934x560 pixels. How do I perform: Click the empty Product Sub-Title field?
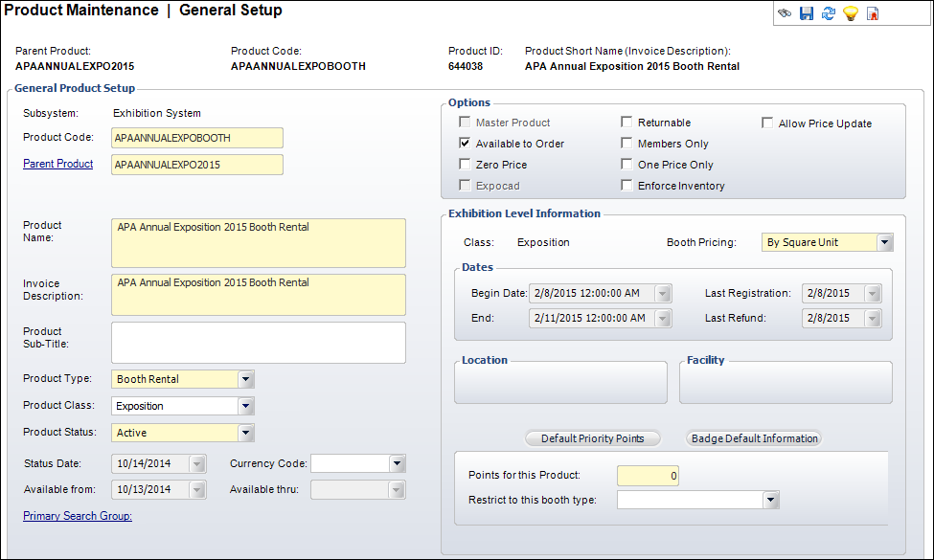click(259, 343)
